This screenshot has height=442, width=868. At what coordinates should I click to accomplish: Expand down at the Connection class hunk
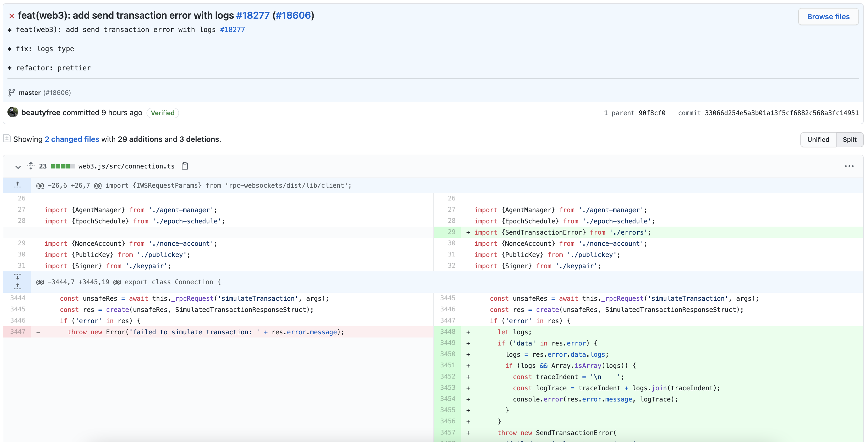[18, 276]
